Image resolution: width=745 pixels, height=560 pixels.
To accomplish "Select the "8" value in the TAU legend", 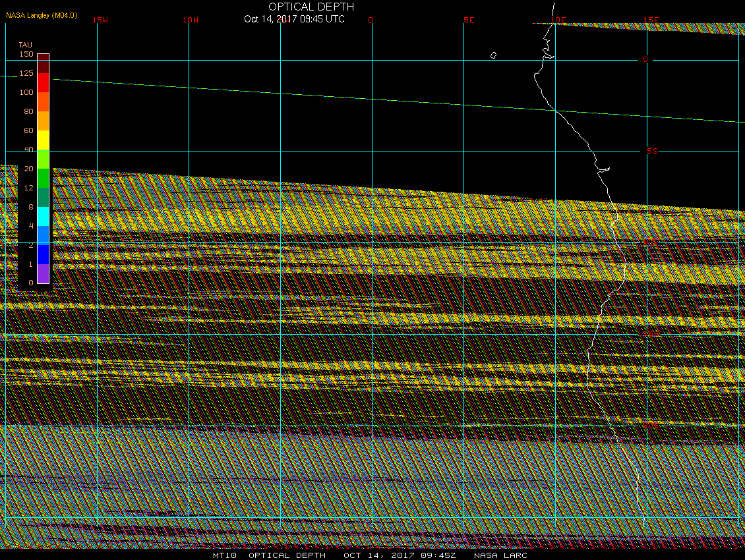I will [31, 207].
